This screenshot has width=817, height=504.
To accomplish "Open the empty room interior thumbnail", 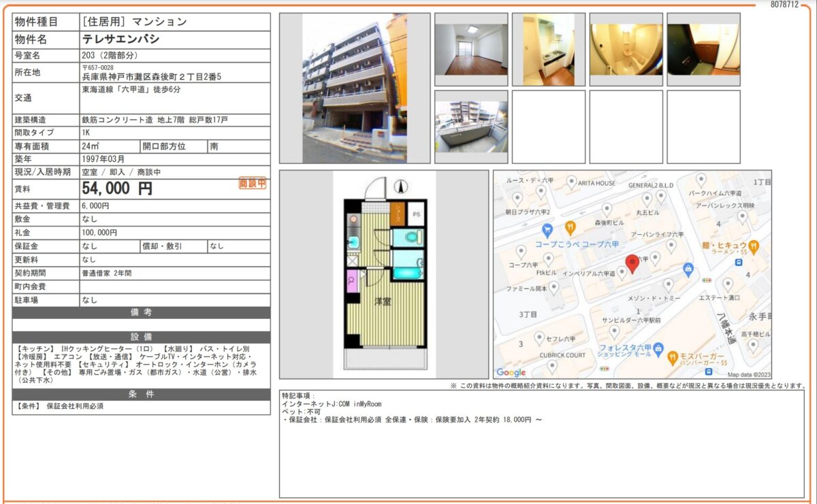I will point(471,49).
